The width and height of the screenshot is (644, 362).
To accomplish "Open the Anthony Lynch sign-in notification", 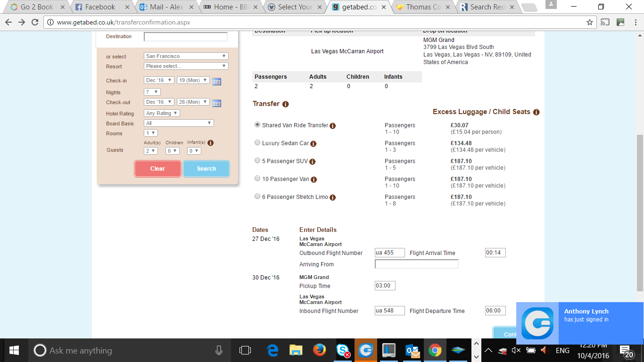I will [580, 323].
